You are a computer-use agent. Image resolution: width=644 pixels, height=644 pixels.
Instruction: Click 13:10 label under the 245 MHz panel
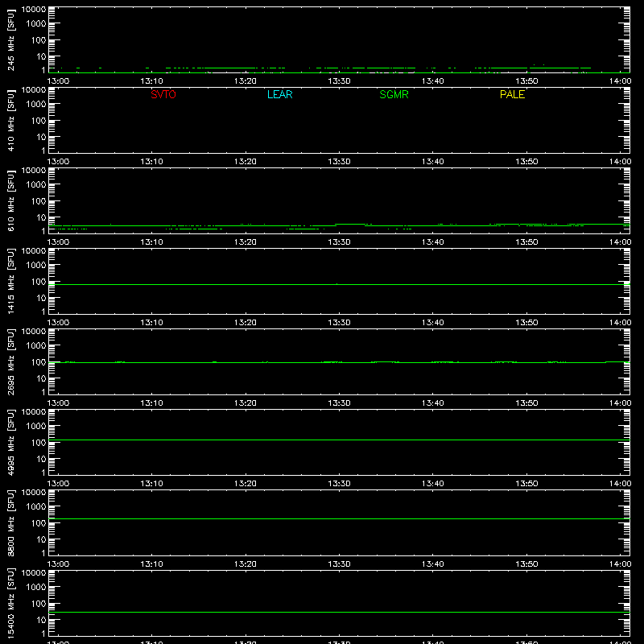tap(152, 81)
